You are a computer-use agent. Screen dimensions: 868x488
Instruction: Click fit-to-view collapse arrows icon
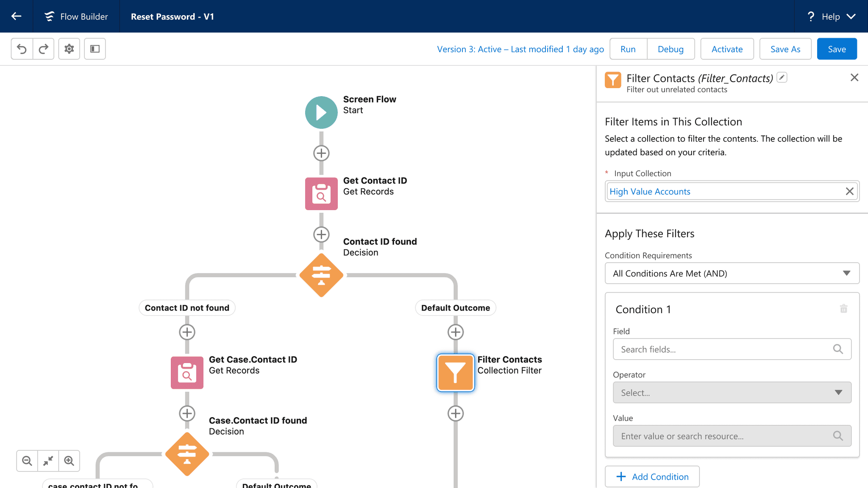(x=48, y=461)
